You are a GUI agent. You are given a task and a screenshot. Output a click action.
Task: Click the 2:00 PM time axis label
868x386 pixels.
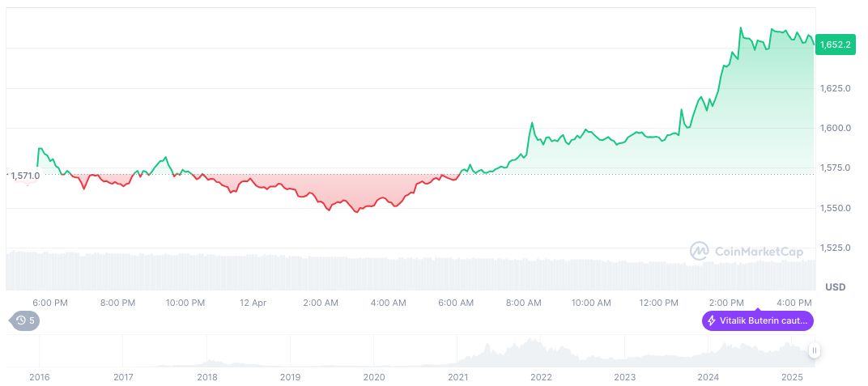tap(725, 303)
